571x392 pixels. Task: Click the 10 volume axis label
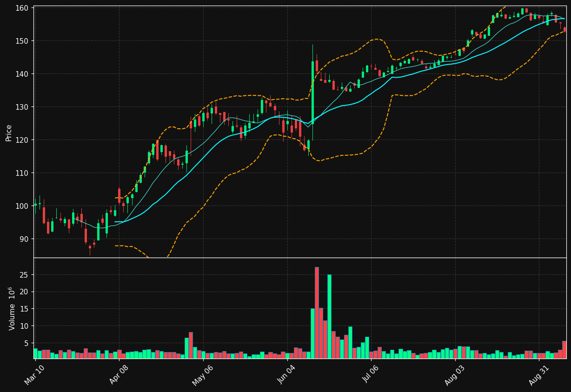[25, 326]
